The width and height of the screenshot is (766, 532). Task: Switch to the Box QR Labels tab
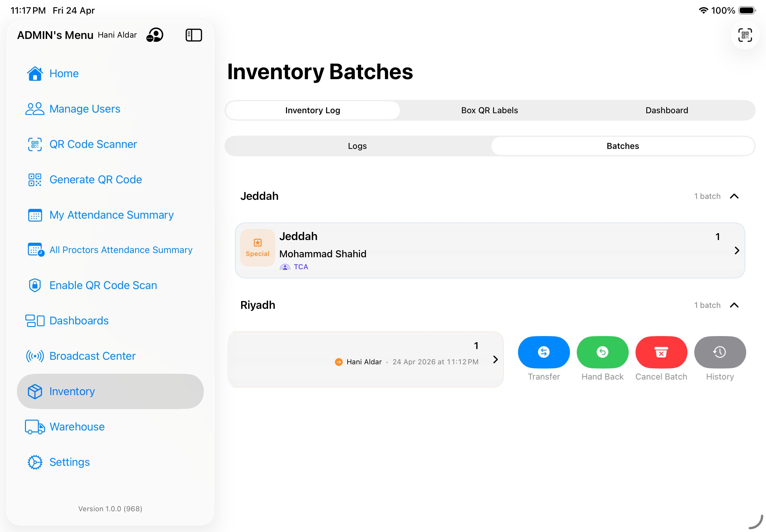pos(489,110)
